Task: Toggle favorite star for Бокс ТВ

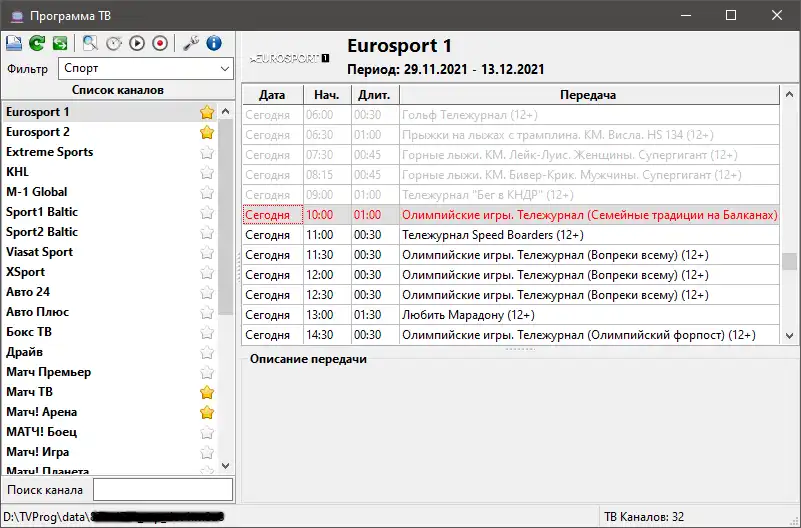Action: (x=207, y=332)
